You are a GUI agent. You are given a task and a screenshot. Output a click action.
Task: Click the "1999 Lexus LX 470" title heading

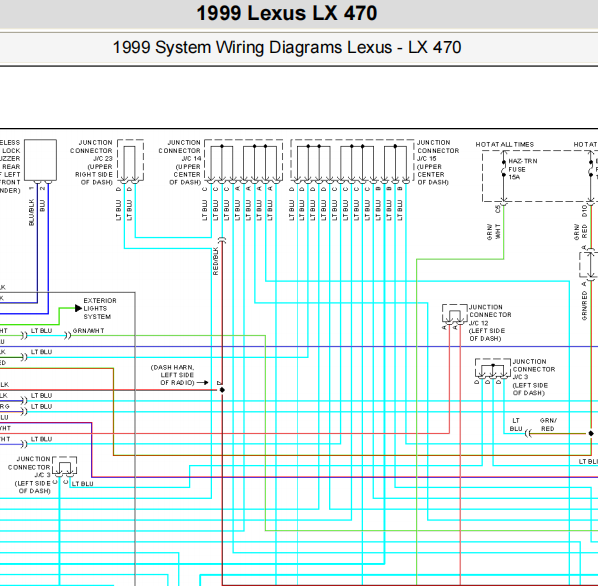(x=286, y=13)
